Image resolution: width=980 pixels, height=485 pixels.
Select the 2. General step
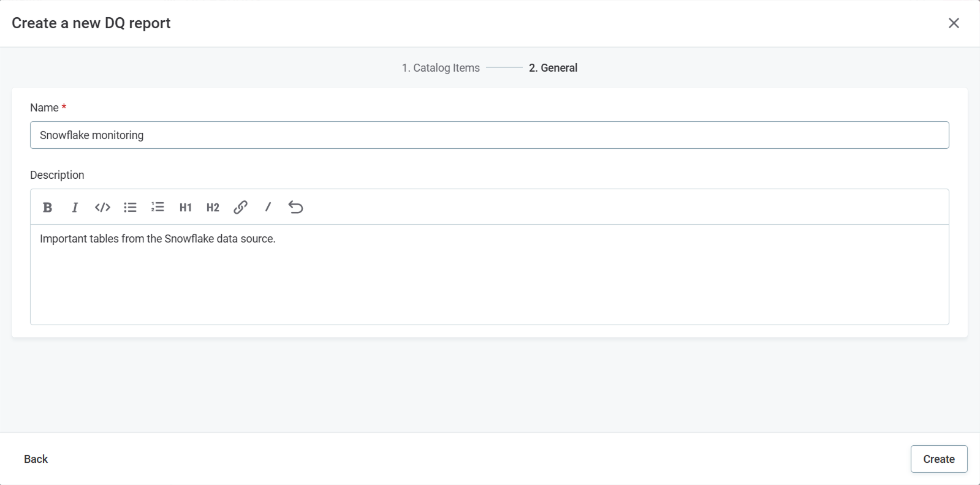(x=553, y=68)
